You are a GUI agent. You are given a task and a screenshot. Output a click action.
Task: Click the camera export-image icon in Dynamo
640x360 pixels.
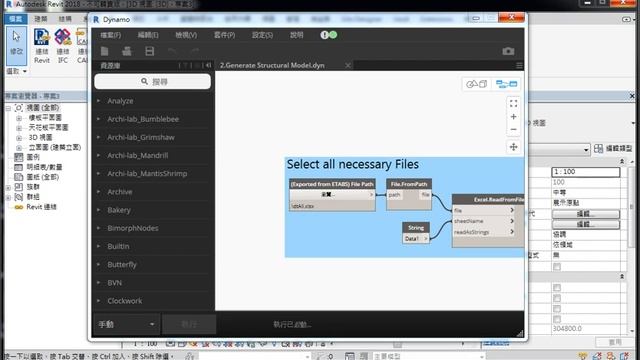pos(508,51)
